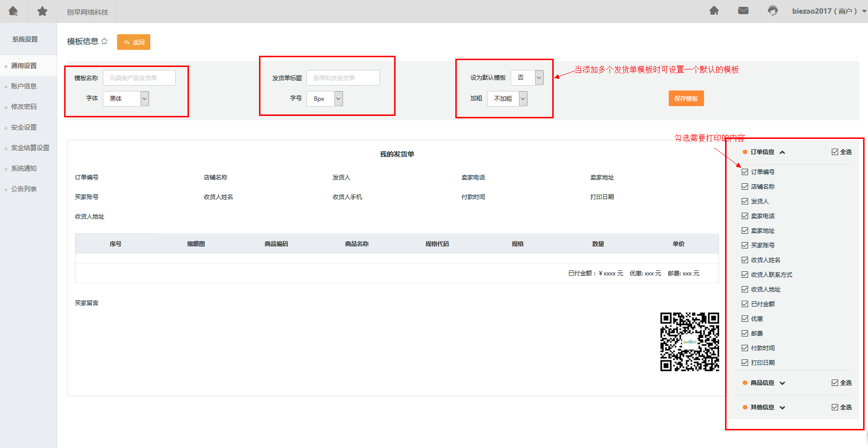Go to 安全设置 in sidebar menu
This screenshot has width=868, height=448.
(24, 127)
